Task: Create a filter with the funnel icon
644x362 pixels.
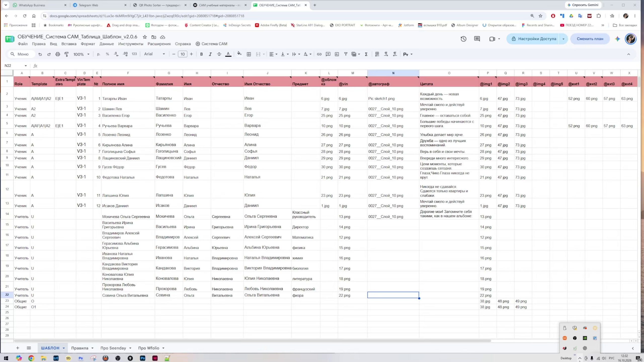Action: 346,54
